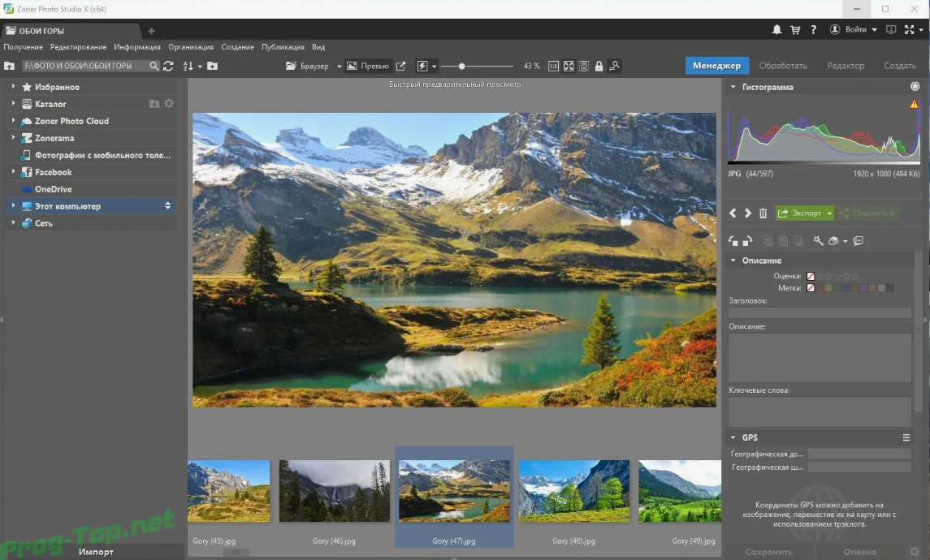The image size is (930, 560).
Task: Click the Импорт button
Action: (x=96, y=552)
